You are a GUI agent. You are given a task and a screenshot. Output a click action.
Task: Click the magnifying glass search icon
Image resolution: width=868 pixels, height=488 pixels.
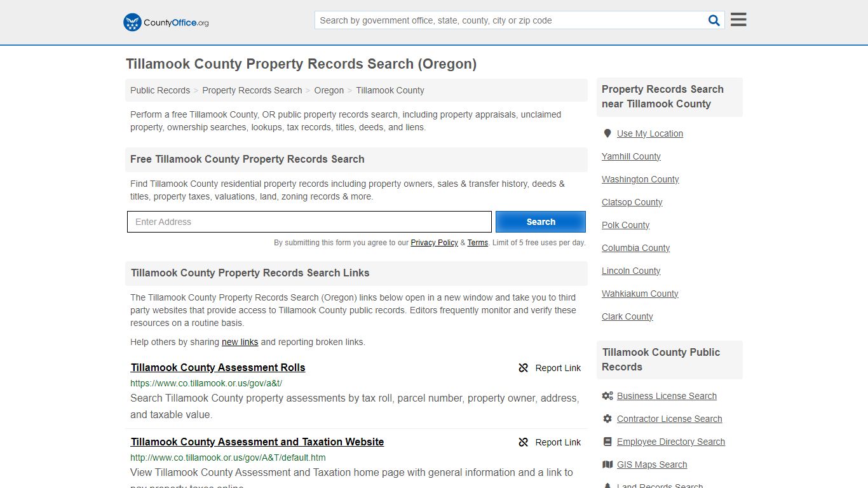(x=714, y=20)
